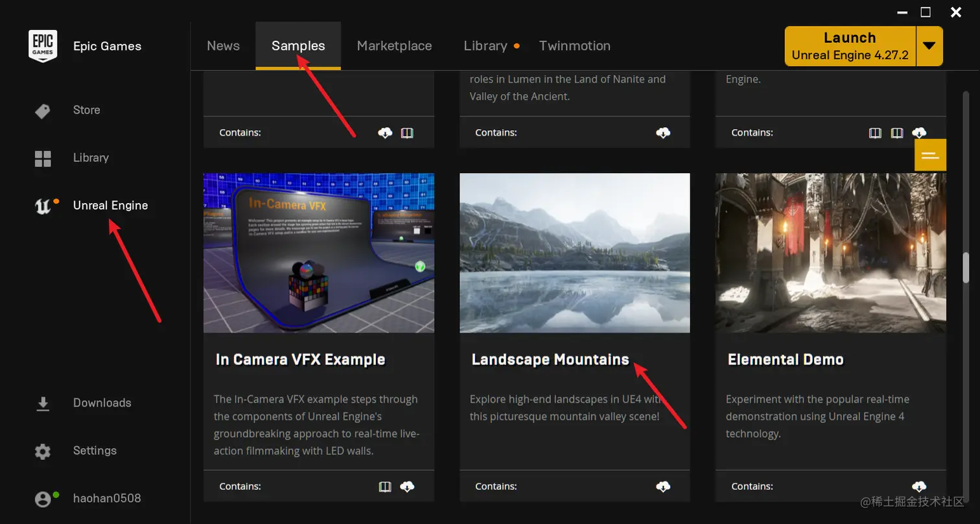Click the yellow hamburger menu on the right

(930, 154)
